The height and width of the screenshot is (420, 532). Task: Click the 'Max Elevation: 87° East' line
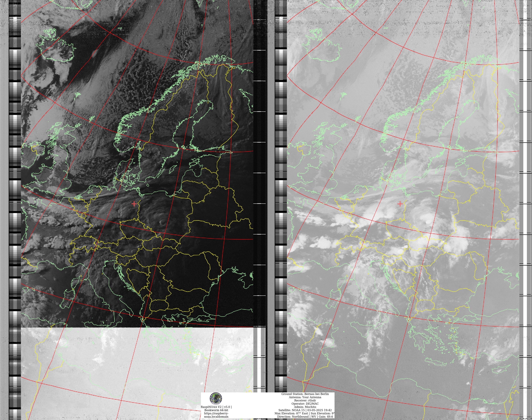(305, 413)
